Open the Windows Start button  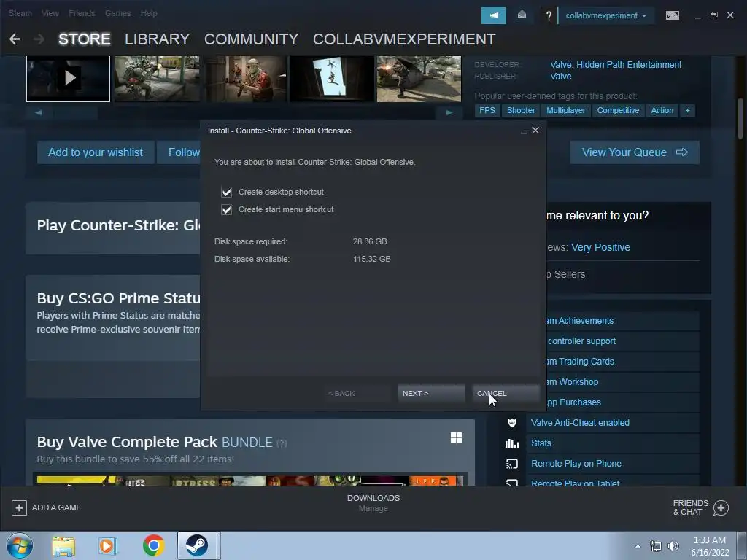click(19, 545)
